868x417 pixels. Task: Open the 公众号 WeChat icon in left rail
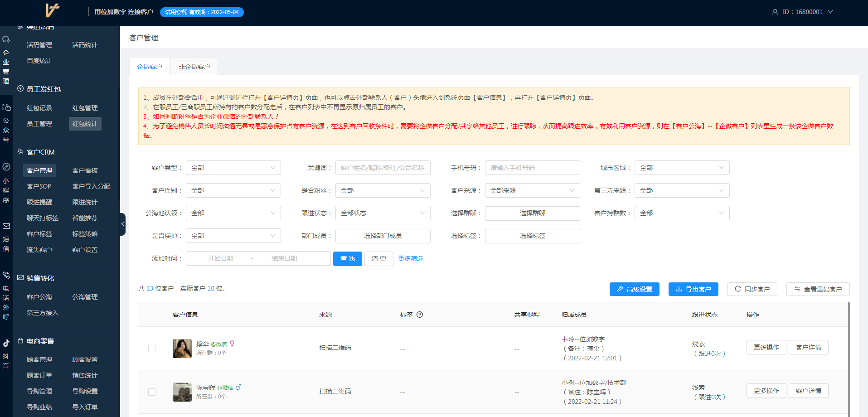(6, 107)
